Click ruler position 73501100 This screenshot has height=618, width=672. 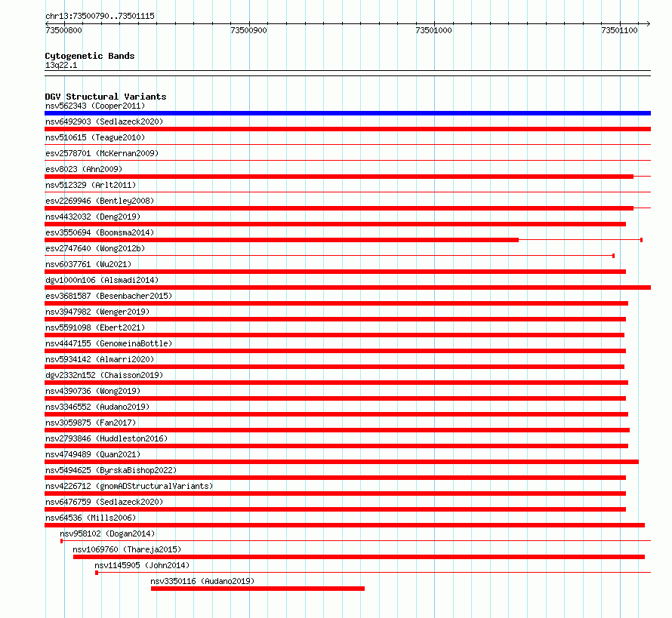pos(619,30)
